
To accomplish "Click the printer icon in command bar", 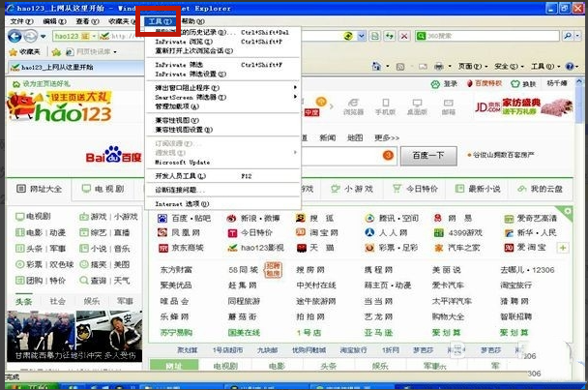I will 438,67.
